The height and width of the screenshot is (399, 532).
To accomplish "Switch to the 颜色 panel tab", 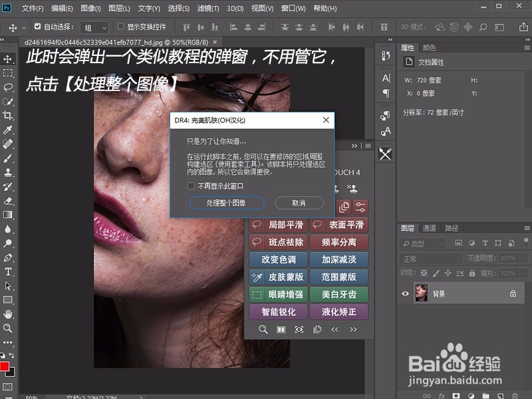I will (429, 47).
